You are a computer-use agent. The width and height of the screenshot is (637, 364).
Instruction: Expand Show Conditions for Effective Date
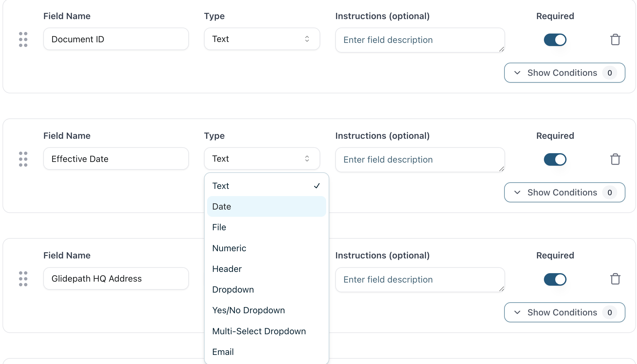point(564,193)
